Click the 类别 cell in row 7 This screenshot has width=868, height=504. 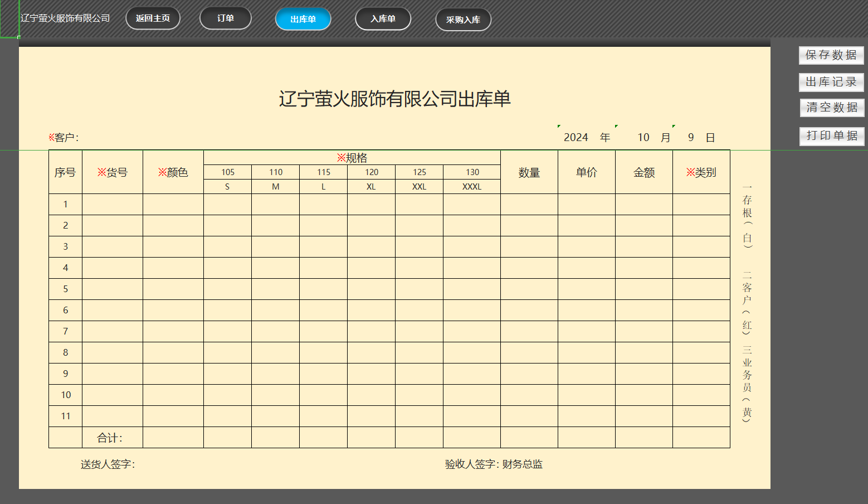click(701, 332)
